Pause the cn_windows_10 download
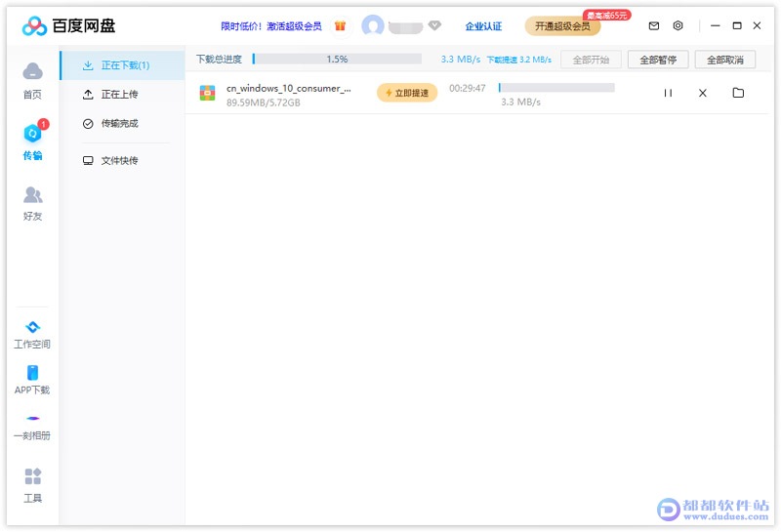Image resolution: width=781 pixels, height=532 pixels. (668, 93)
